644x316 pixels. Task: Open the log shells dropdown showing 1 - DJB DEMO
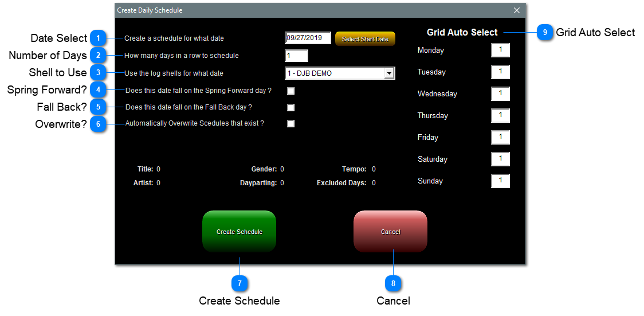tap(340, 73)
